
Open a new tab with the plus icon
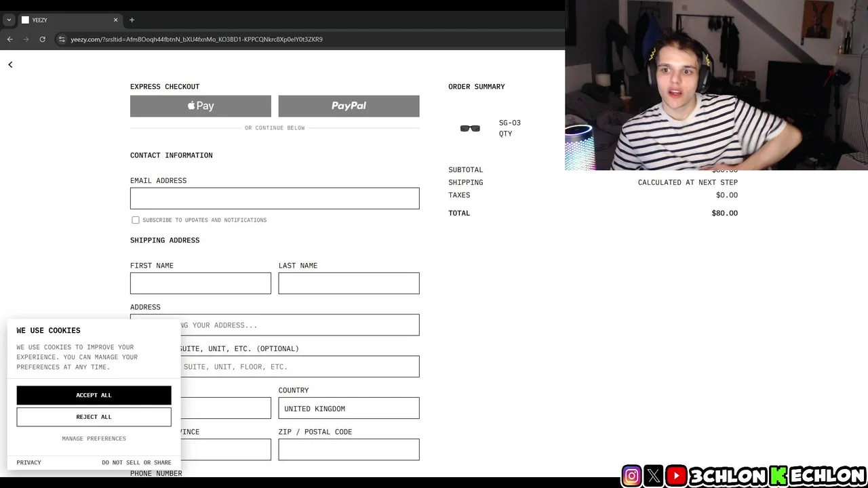(x=132, y=20)
